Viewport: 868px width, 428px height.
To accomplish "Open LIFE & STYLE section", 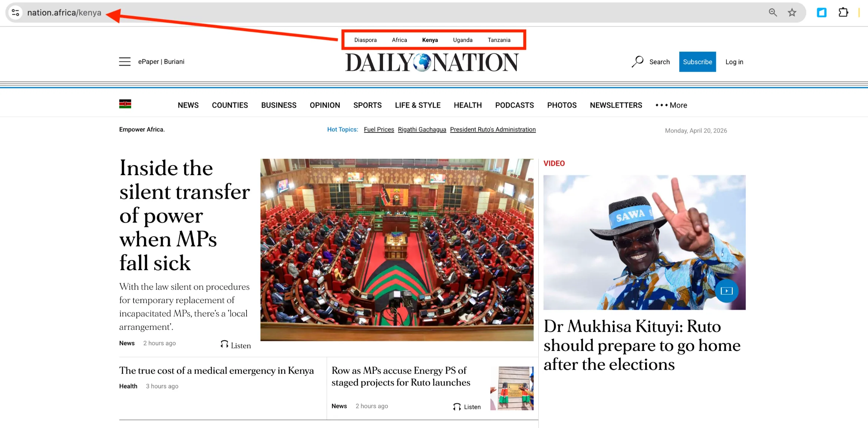I will 418,105.
